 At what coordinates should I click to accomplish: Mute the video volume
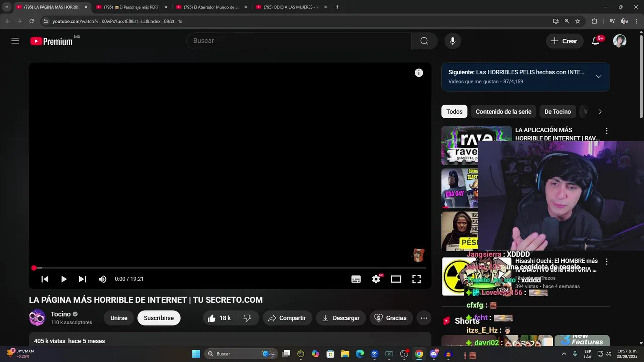pos(102,279)
